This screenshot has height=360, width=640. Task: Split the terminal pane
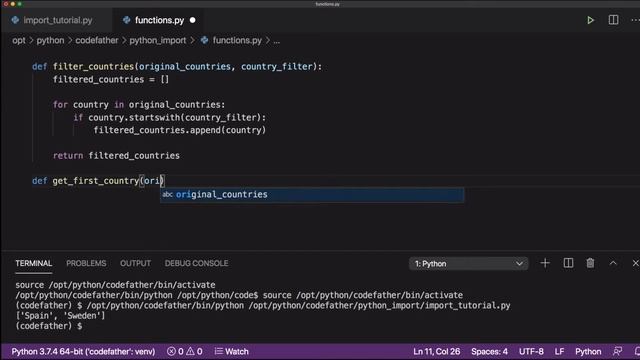pos(568,263)
